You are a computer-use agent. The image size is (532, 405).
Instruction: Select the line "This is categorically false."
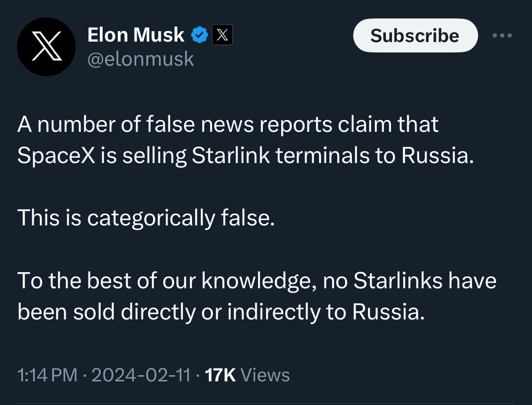pos(146,218)
